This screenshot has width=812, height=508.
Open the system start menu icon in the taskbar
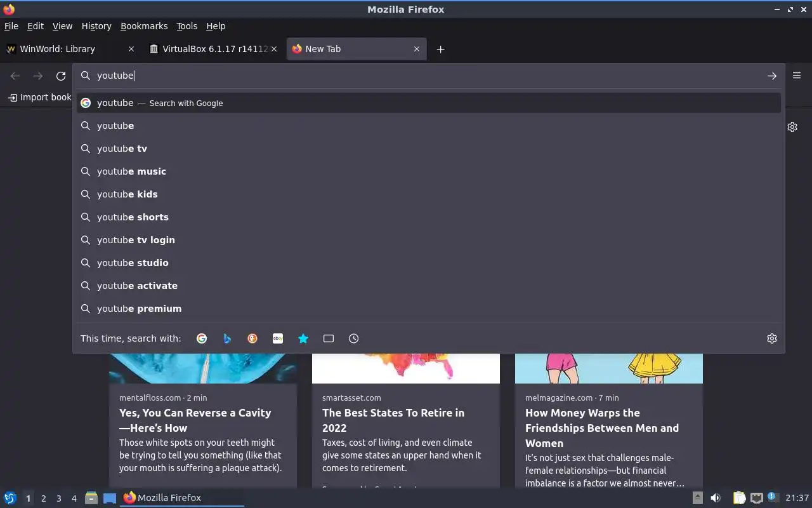click(x=10, y=498)
